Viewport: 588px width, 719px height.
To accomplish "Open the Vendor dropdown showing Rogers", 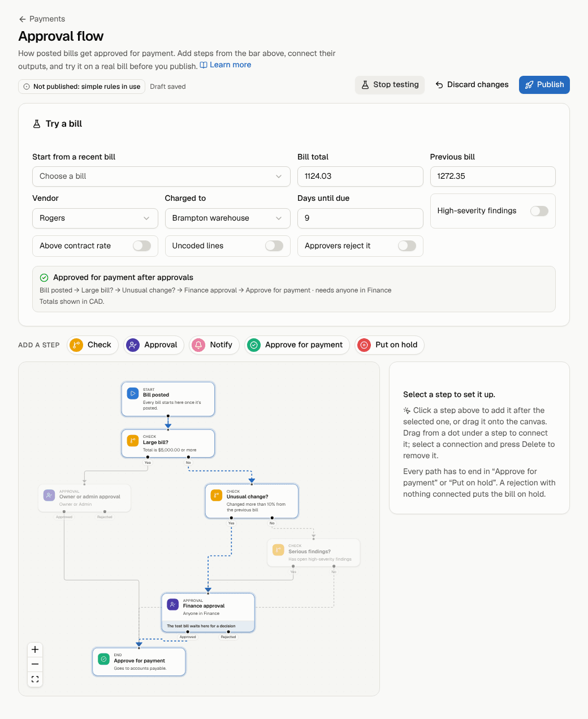I will click(x=95, y=218).
